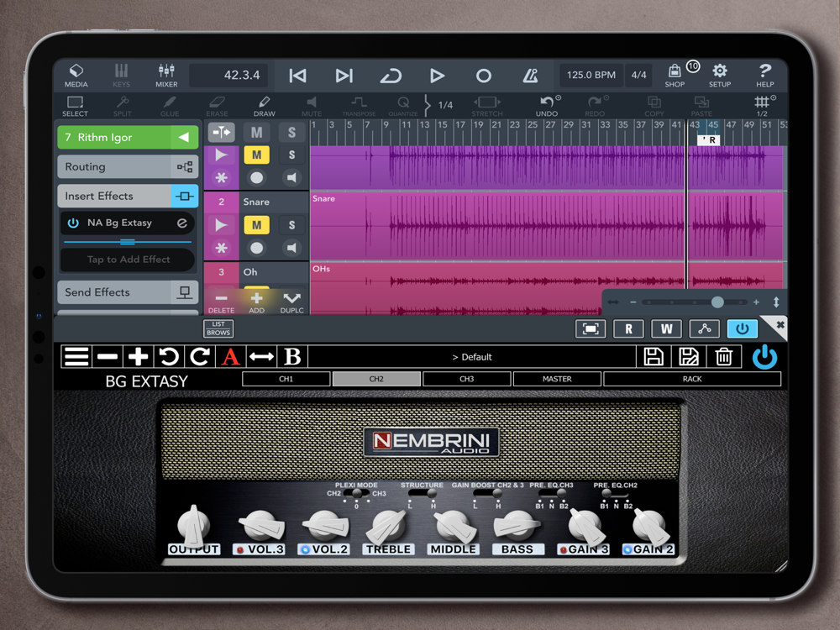Choose the Select tool
Screen dimensions: 840x630
point(75,106)
